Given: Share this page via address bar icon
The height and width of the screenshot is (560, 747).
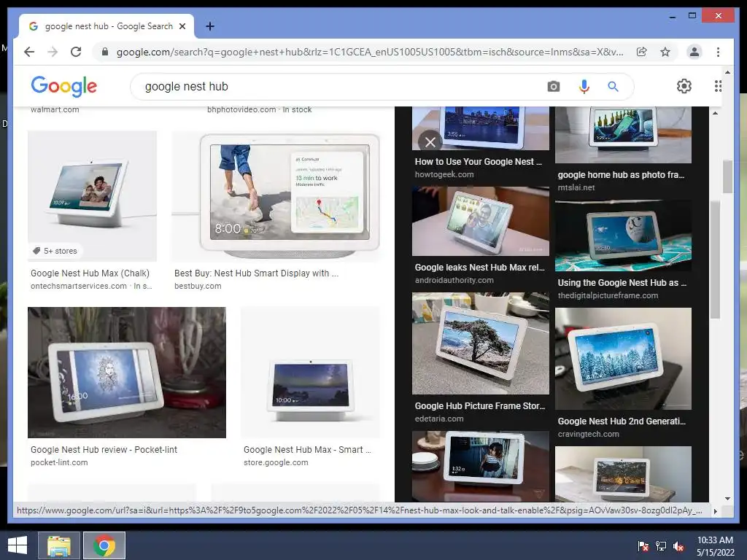Looking at the screenshot, I should coord(642,52).
